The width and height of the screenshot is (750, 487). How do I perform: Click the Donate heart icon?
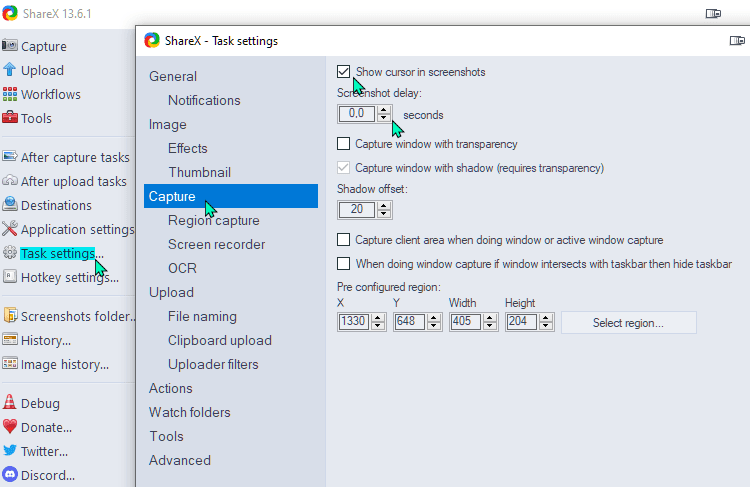click(x=10, y=426)
